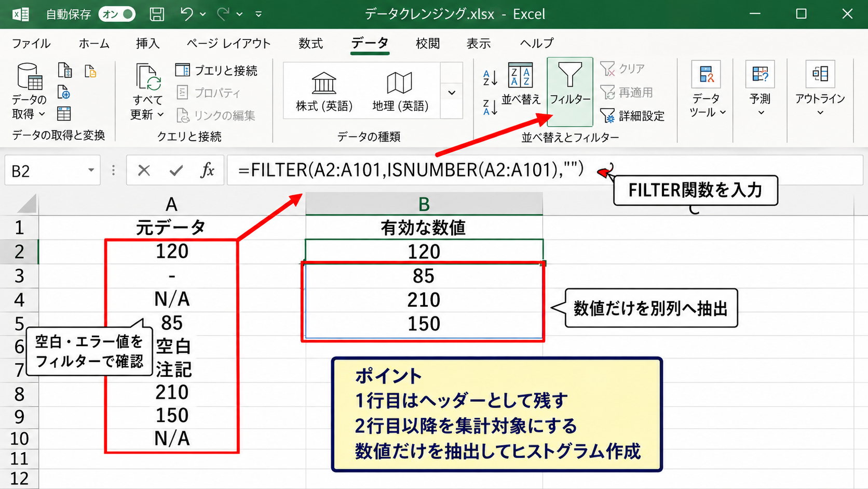
Task: Select row 11 header
Action: point(19,459)
